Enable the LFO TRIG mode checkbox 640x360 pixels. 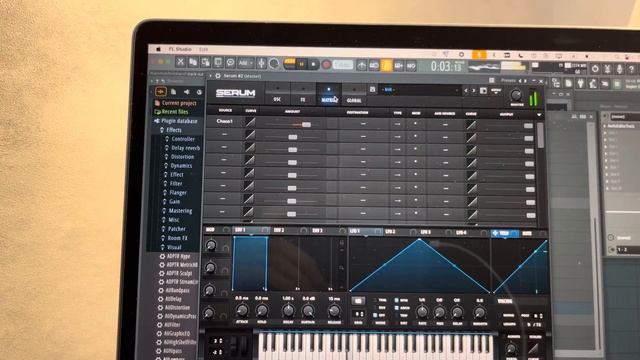coord(375,300)
